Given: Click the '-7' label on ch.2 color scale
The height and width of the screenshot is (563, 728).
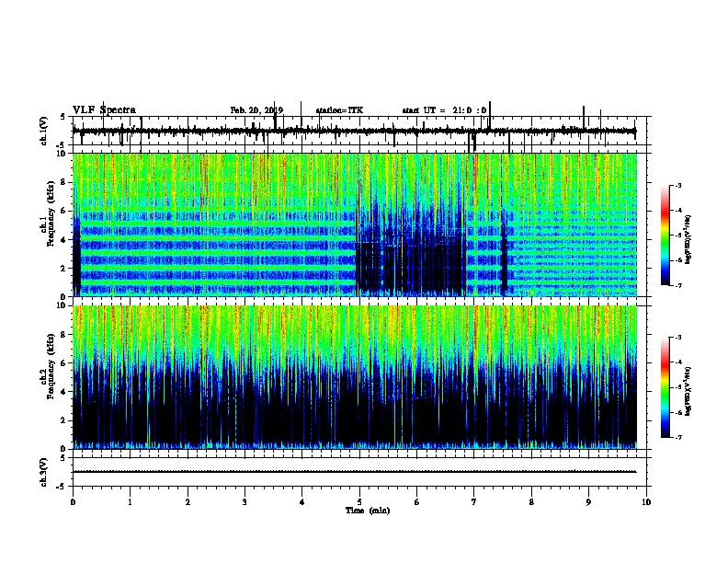Looking at the screenshot, I should (677, 437).
